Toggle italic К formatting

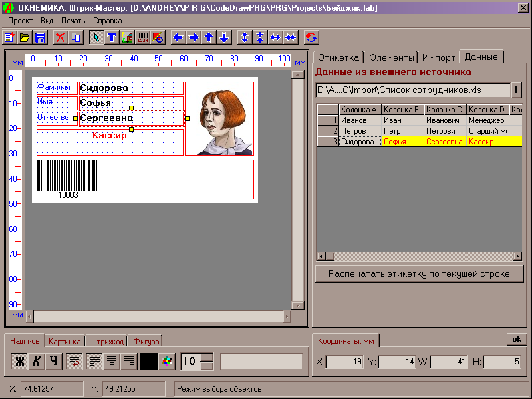(37, 362)
